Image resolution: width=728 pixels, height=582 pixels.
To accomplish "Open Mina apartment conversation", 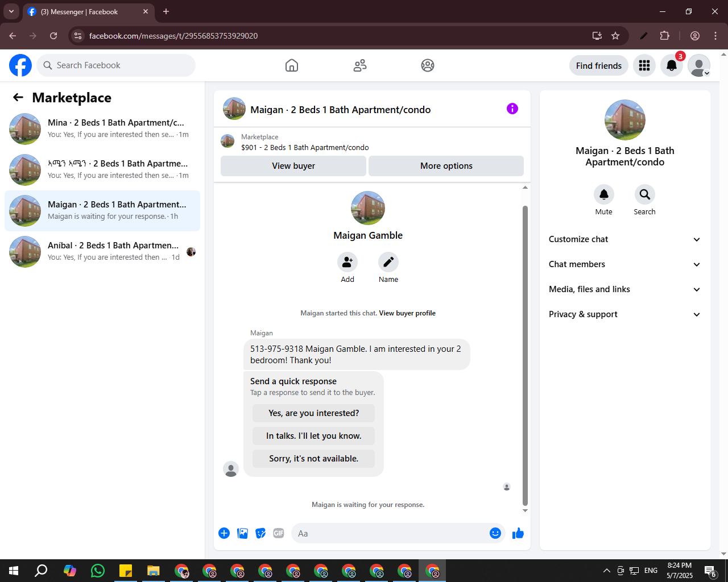I will 102,129.
